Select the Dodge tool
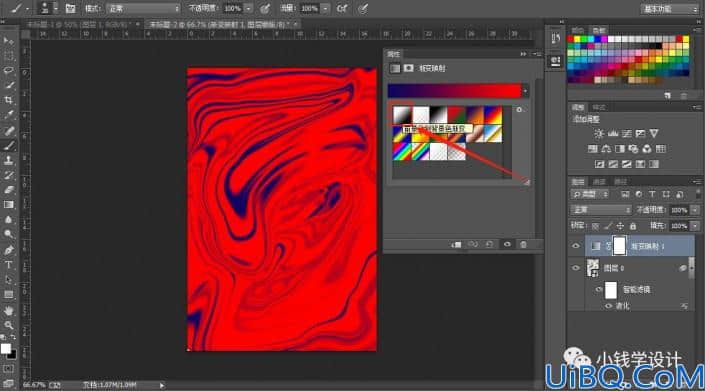705x391 pixels. point(8,234)
